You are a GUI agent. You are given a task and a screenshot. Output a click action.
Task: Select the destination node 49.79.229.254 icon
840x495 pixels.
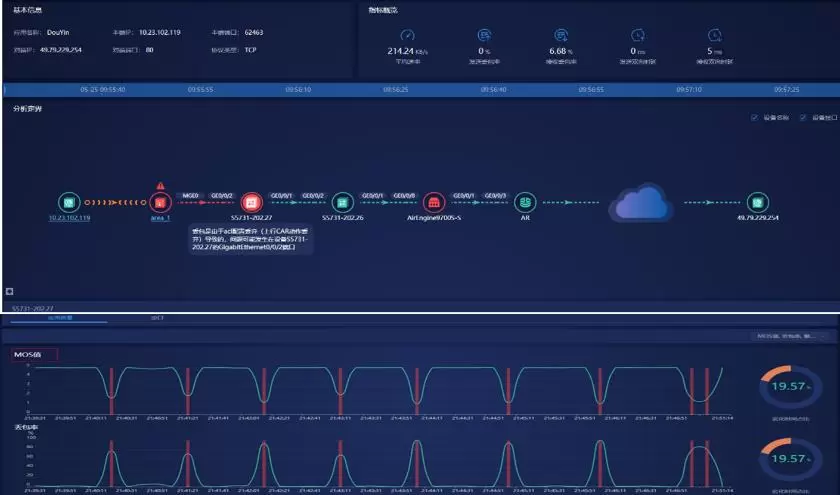(758, 202)
